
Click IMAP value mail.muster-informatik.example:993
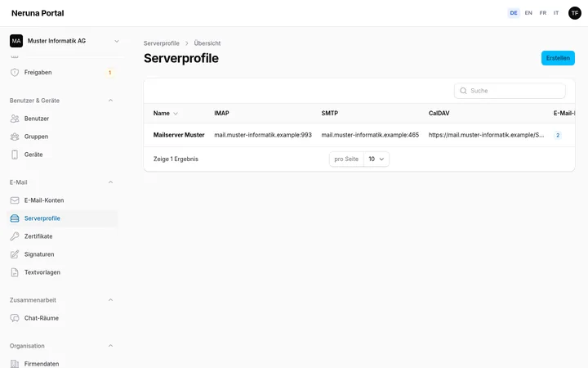tap(263, 135)
